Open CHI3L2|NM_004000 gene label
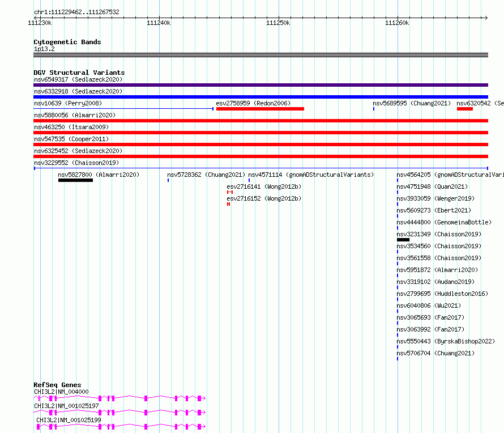504x433 pixels. point(61,392)
